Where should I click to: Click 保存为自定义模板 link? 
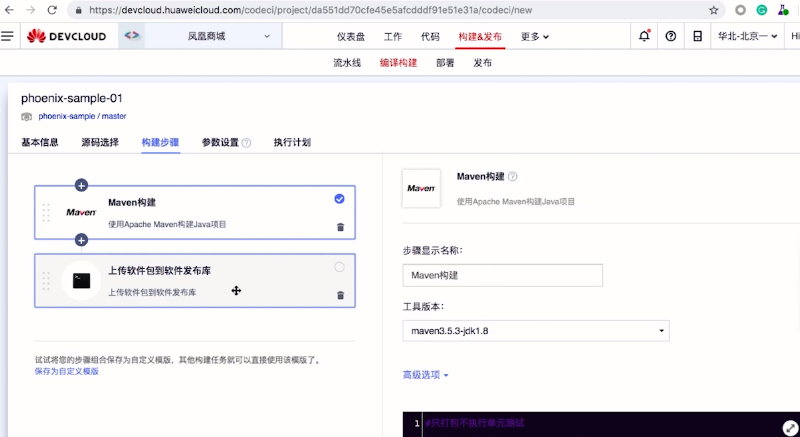tap(67, 372)
